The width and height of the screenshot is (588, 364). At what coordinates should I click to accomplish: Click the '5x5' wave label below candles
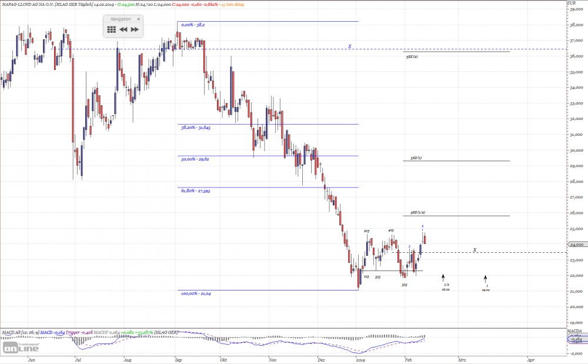tap(405, 285)
